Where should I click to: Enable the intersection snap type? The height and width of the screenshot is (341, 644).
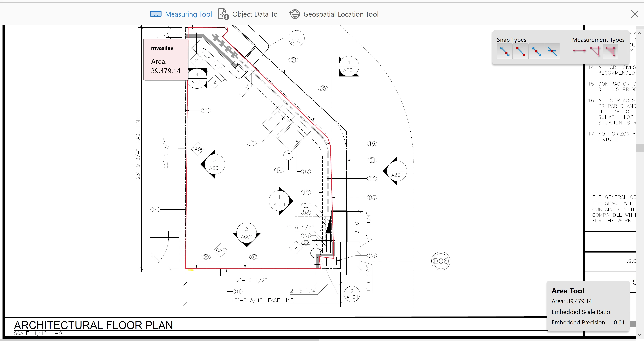pos(552,51)
